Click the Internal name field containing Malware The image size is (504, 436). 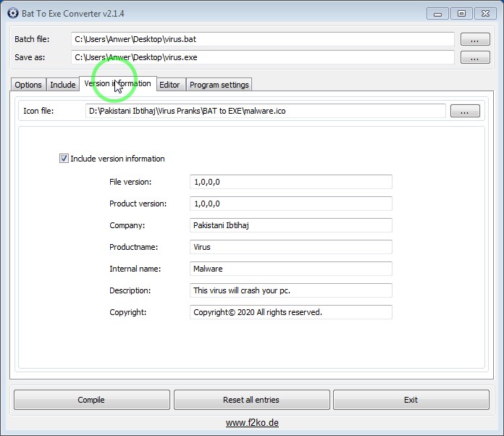pos(291,269)
